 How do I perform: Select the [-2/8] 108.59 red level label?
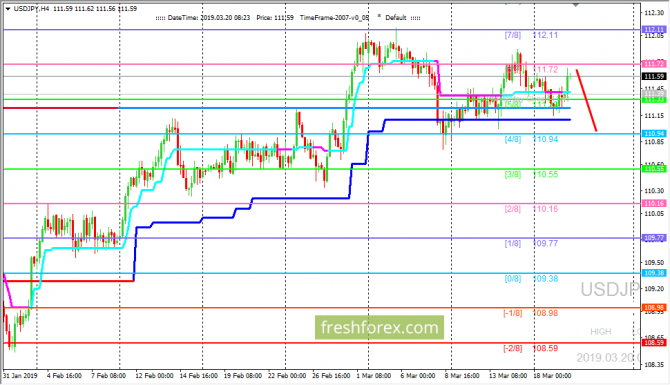coord(531,348)
